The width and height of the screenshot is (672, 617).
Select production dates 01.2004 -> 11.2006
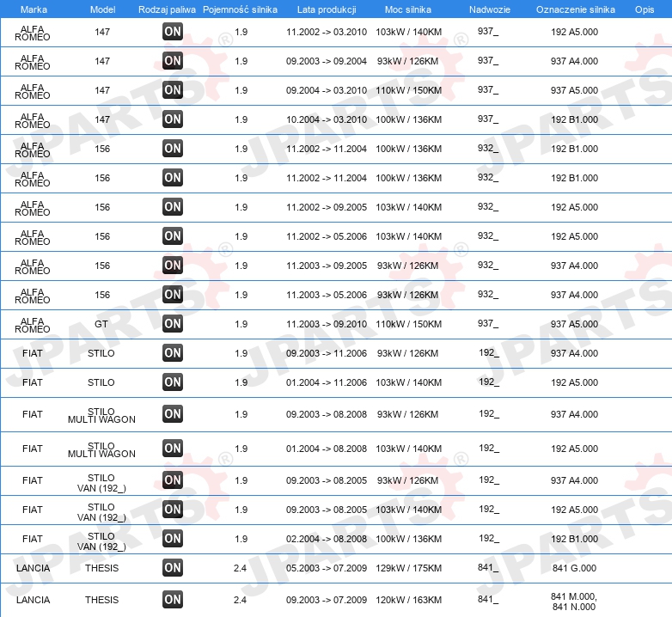point(327,382)
